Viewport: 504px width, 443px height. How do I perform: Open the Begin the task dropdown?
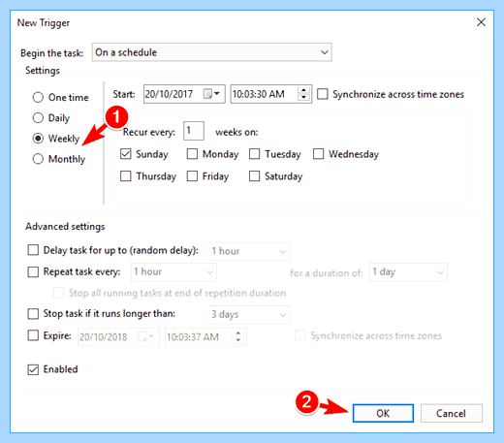(x=212, y=52)
